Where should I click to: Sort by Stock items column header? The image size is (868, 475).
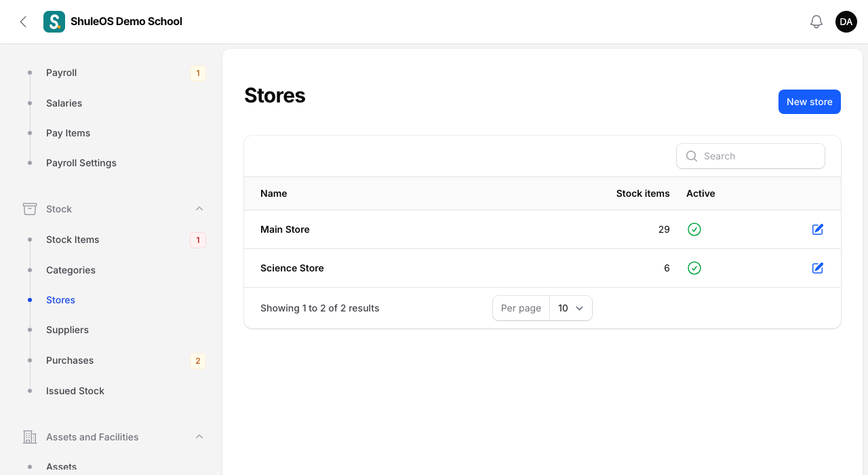(x=643, y=193)
